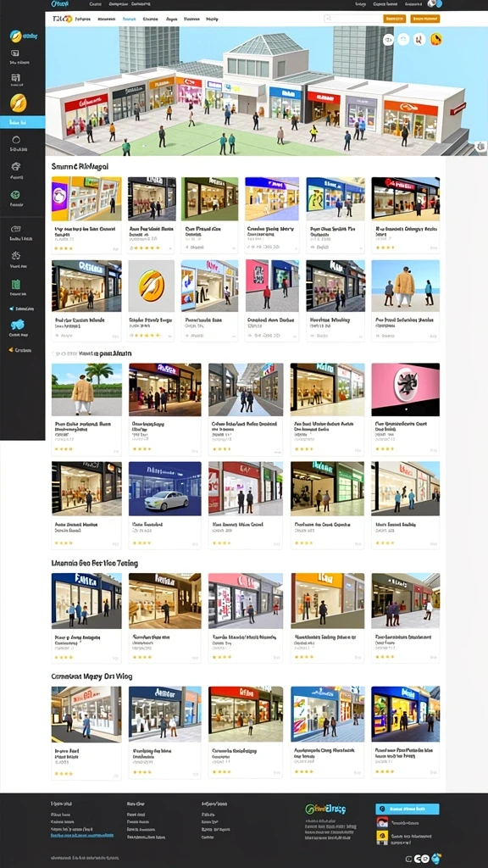Click the blue button in the footer
Screen dimensions: 488x868
pyautogui.click(x=408, y=809)
